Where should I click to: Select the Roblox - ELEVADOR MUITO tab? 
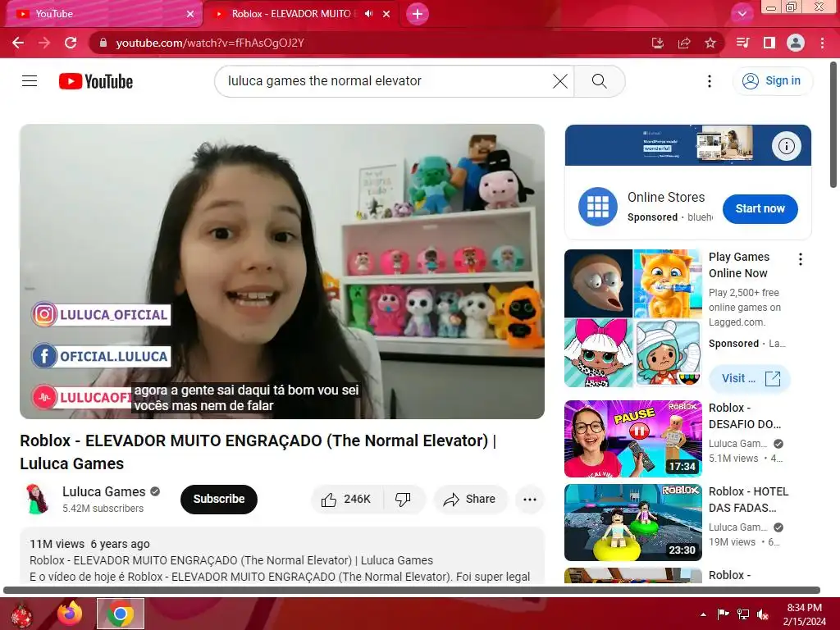(291, 14)
